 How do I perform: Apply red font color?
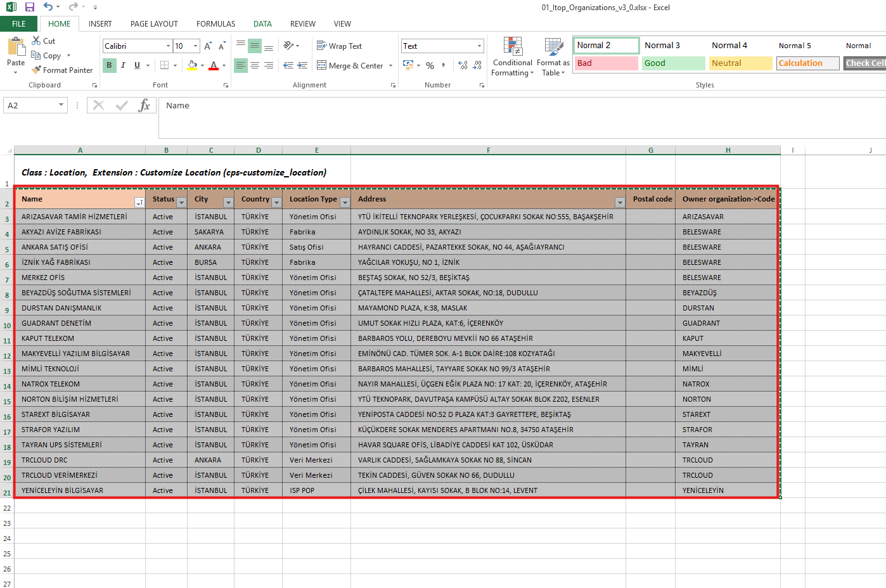pyautogui.click(x=214, y=65)
